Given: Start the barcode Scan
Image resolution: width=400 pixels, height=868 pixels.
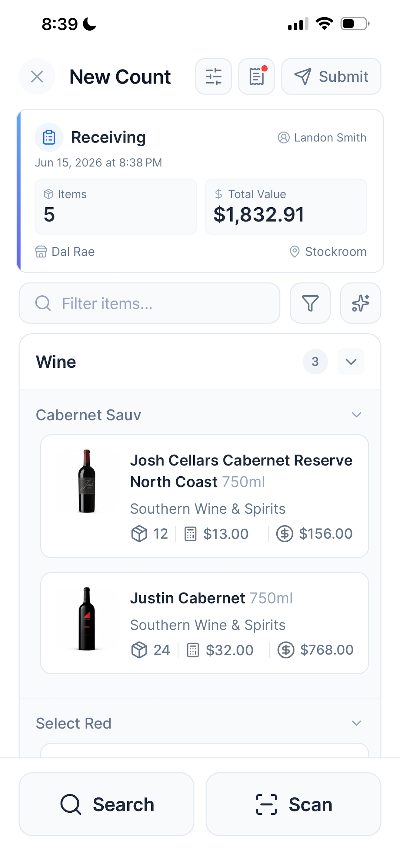Looking at the screenshot, I should (293, 804).
